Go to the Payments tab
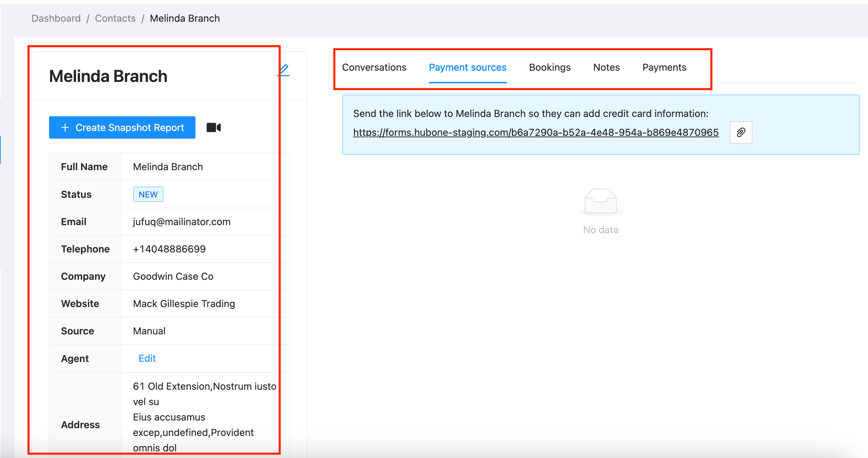Screen dimensions: 868x458 (x=664, y=67)
